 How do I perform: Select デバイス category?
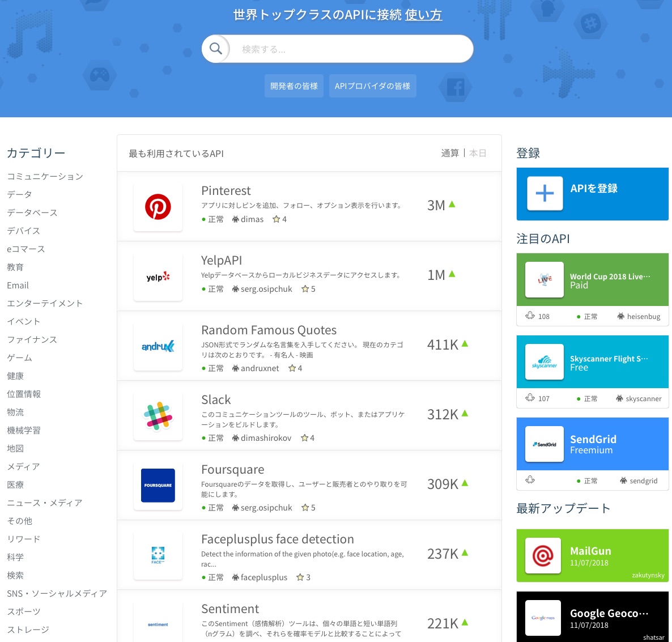(x=24, y=231)
